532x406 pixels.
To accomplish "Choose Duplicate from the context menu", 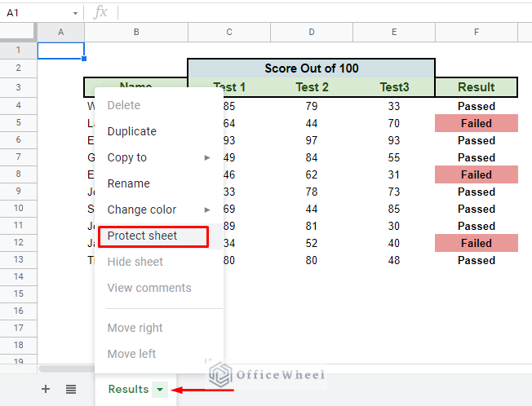I will 159,131.
